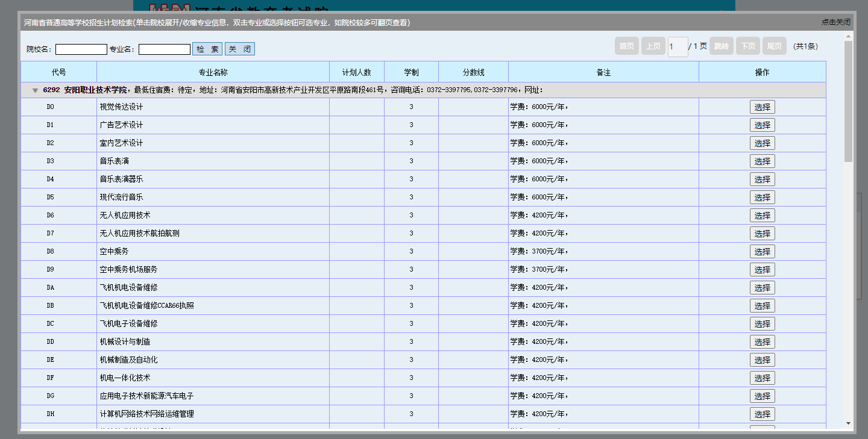This screenshot has width=868, height=439.
Task: Select 视觉传达设计 with its 选择 button
Action: [x=763, y=107]
